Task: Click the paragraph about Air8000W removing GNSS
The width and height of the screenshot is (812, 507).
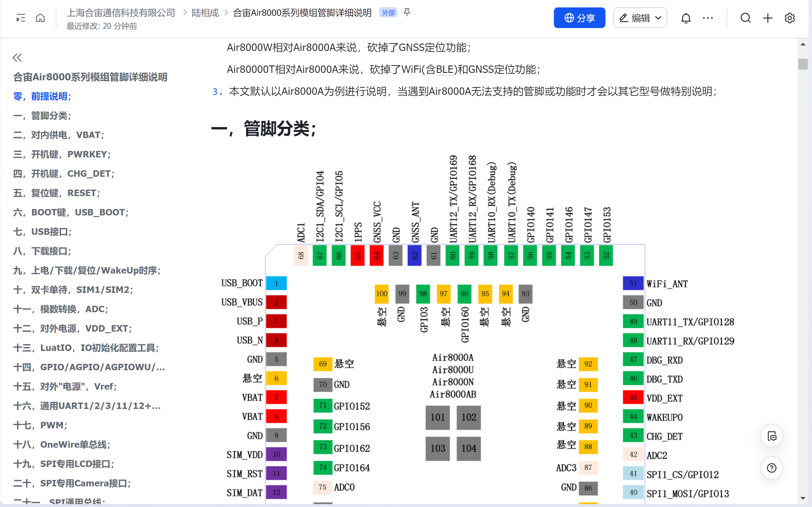Action: click(x=349, y=48)
